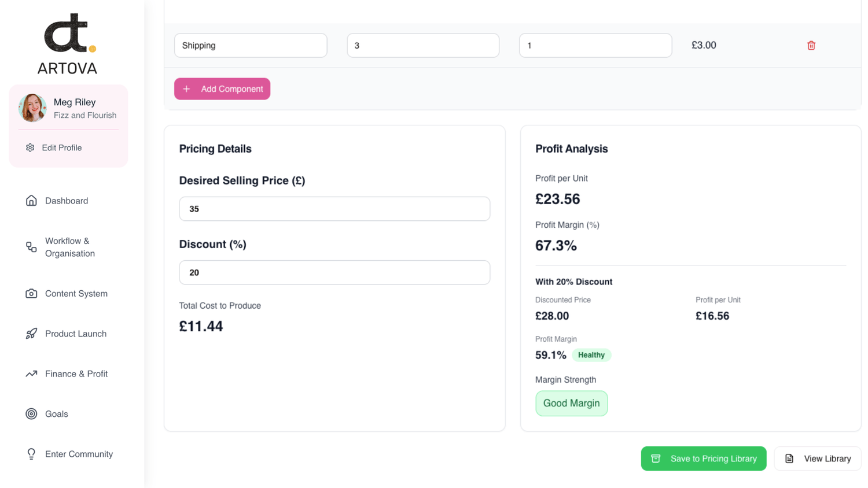Click the Dashboard home icon

point(31,201)
